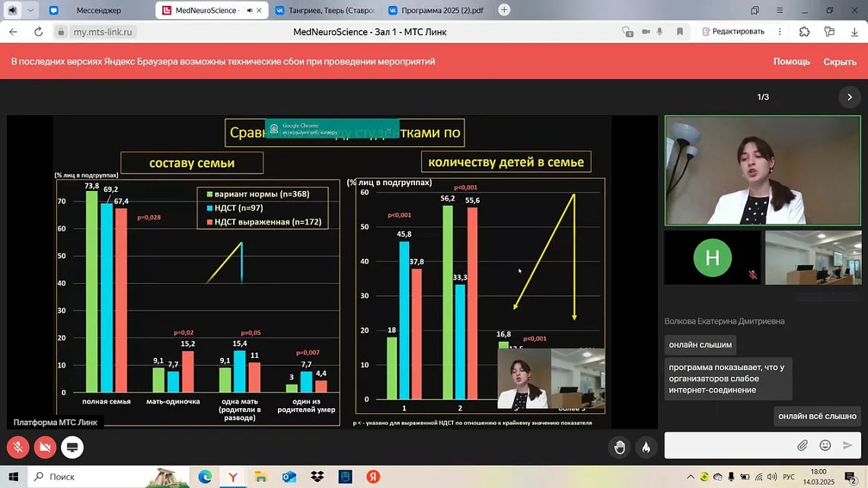The image size is (868, 488).
Task: Open the tab groups icon in title bar
Action: [755, 10]
